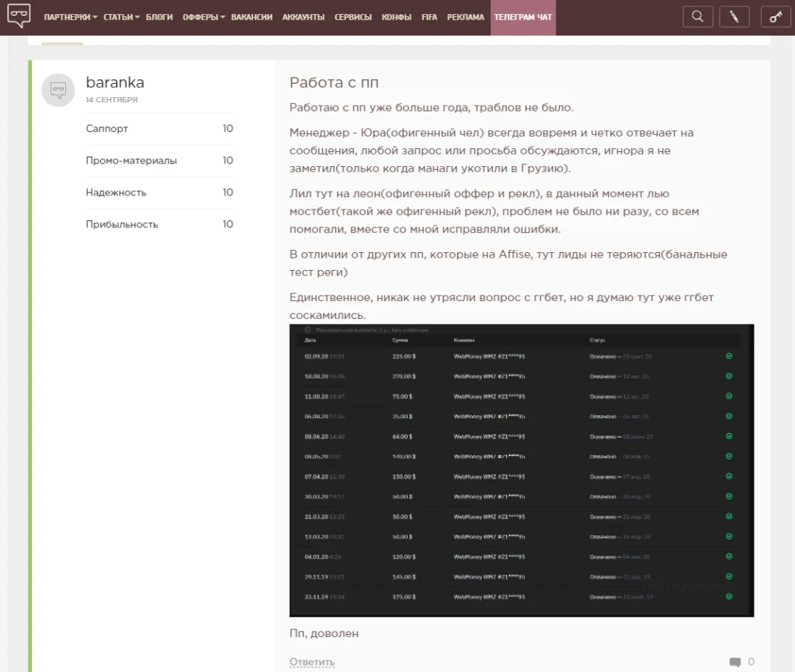Click the pencil write-post icon
Screen dimensions: 795x672
(x=734, y=17)
